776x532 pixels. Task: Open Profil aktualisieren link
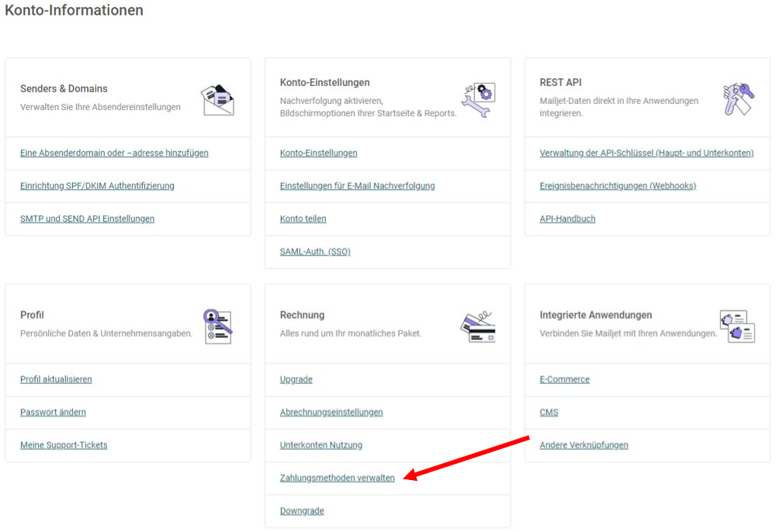point(56,379)
